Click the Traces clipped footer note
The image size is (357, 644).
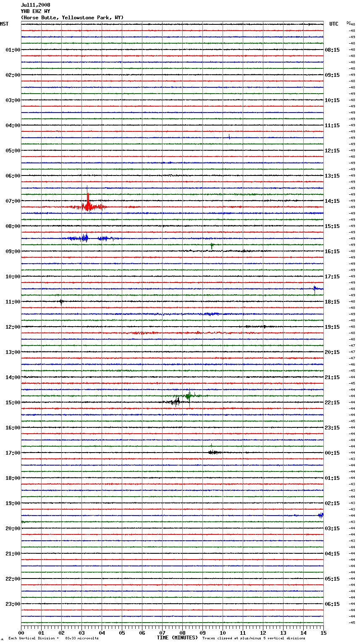[254, 639]
